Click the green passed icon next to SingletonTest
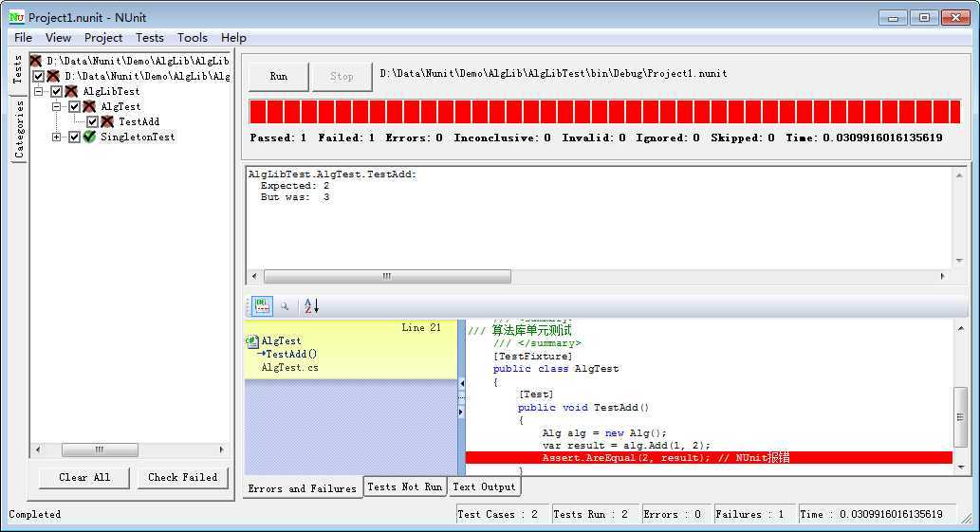 pyautogui.click(x=89, y=137)
